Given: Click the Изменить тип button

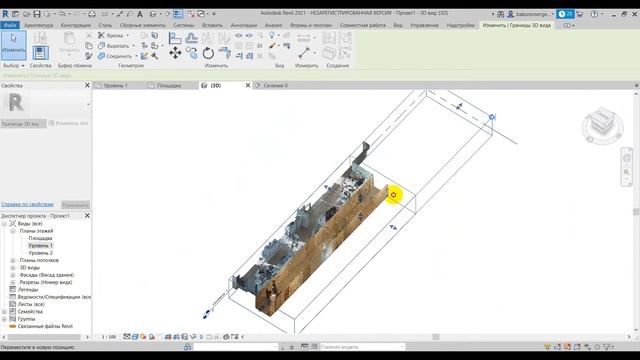Looking at the screenshot, I should [x=69, y=123].
